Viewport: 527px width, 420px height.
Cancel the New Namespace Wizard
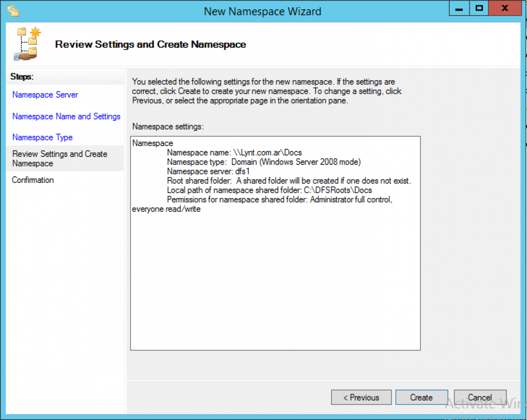coord(480,397)
